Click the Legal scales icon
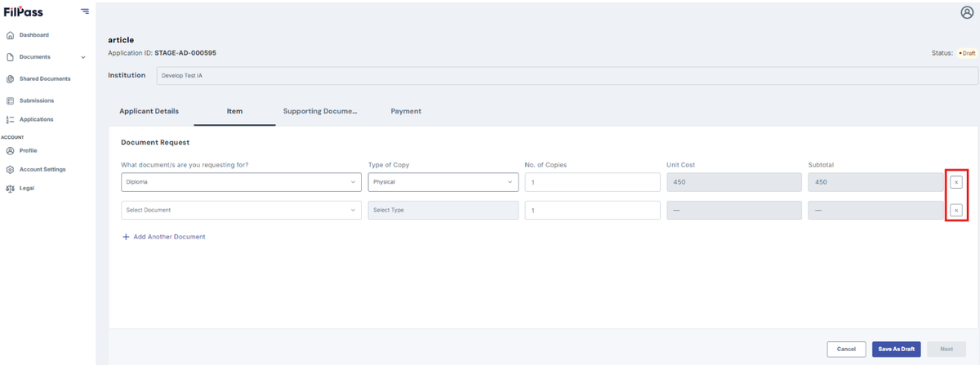 tap(10, 189)
